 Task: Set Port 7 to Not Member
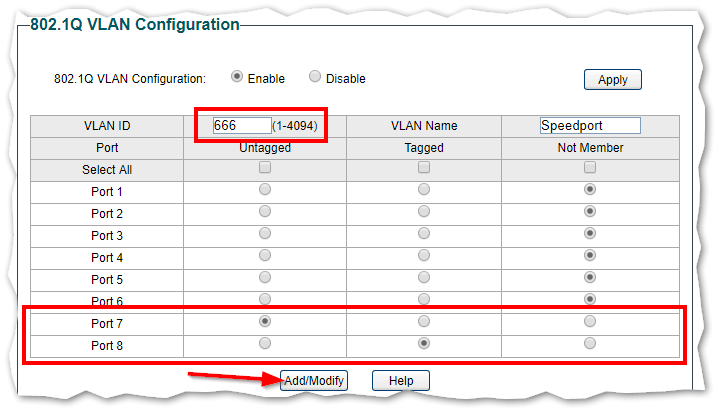(x=590, y=322)
